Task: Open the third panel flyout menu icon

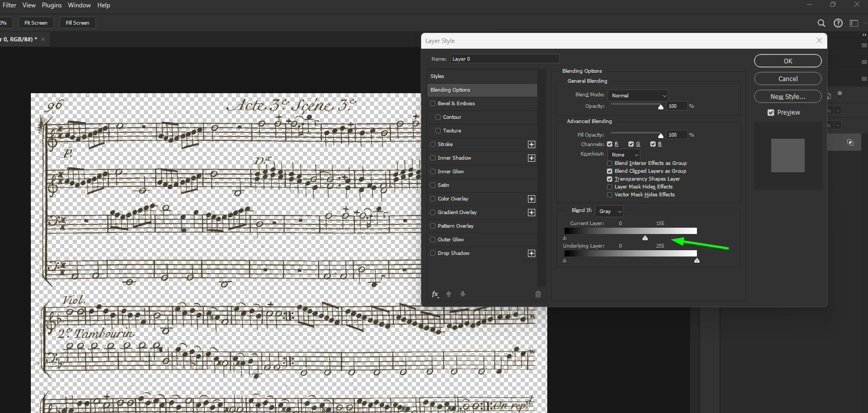Action: (864, 79)
